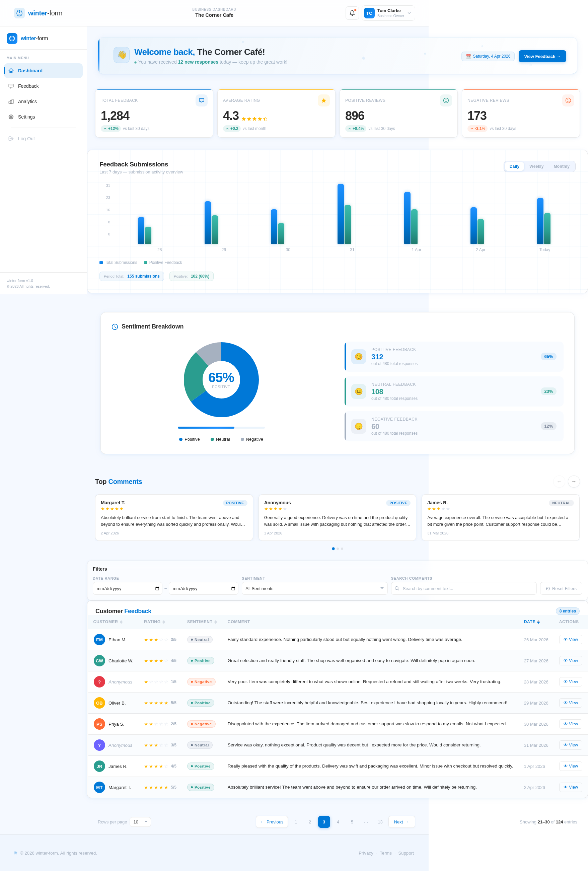Screen dimensions: 588x871
Task: Click the Positive Reviews smiley icon
Action: [446, 100]
